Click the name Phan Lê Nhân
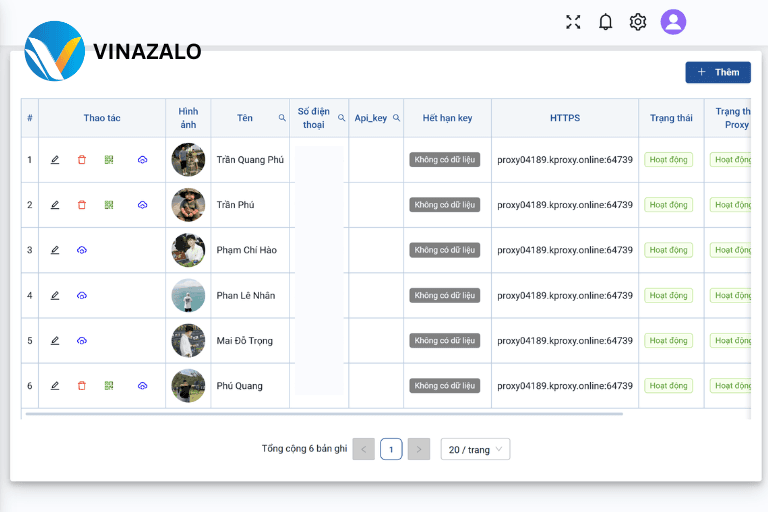768x512 pixels. point(246,295)
